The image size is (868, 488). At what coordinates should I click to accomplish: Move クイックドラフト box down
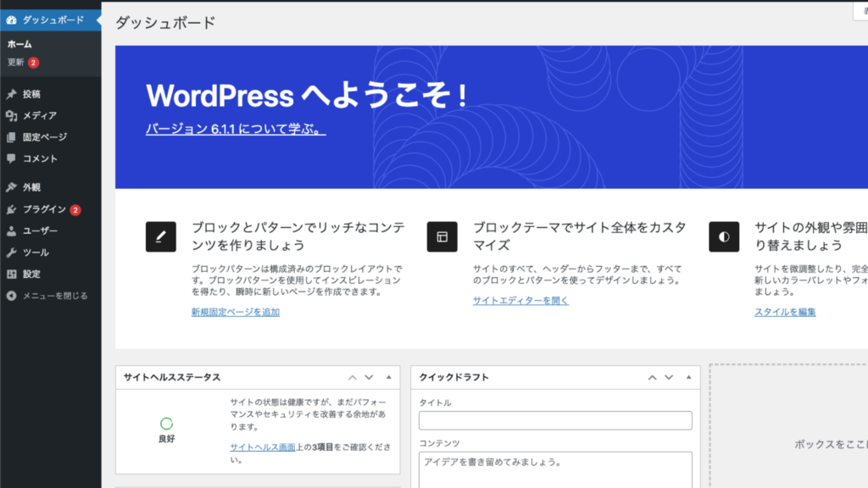669,377
